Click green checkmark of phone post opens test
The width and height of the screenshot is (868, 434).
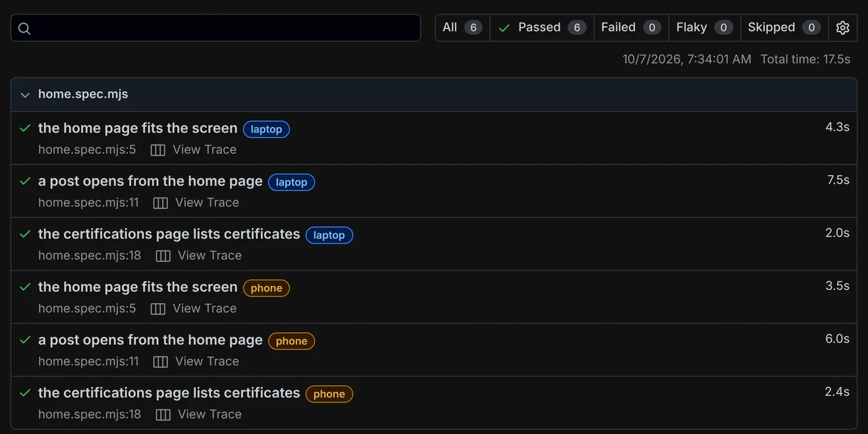click(25, 340)
